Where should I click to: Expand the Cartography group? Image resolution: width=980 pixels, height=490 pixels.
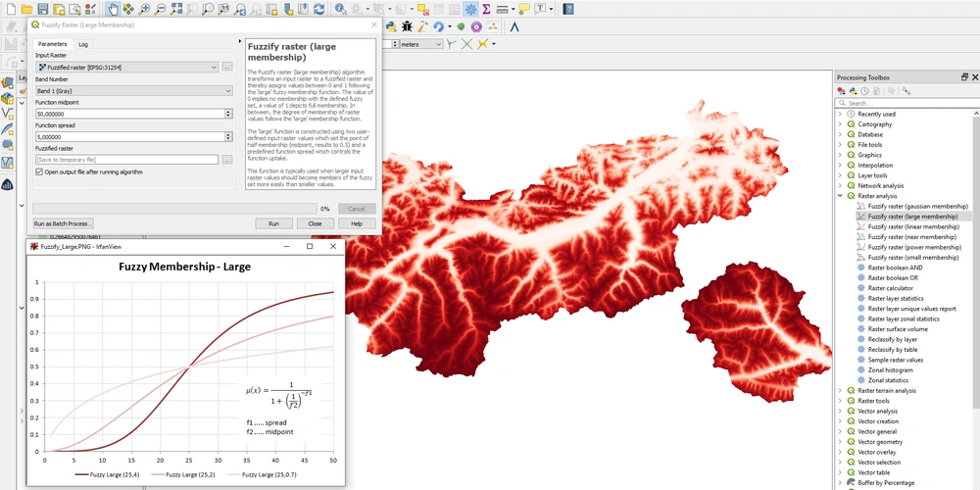[840, 124]
